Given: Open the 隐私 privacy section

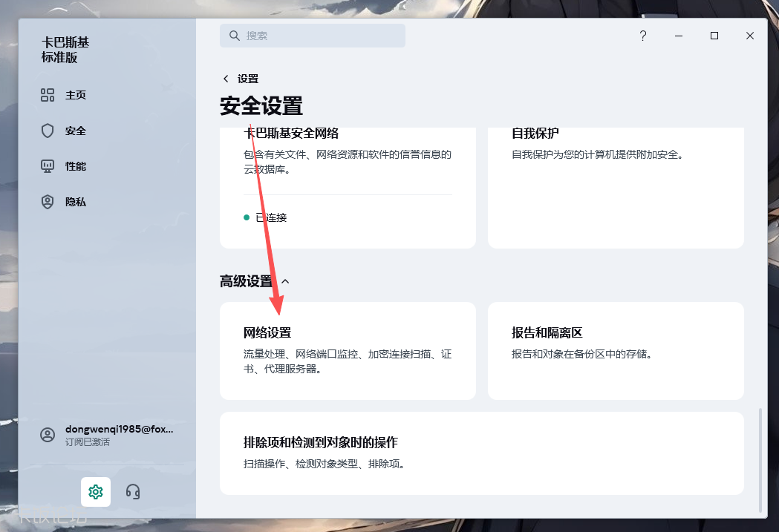Looking at the screenshot, I should (x=47, y=202).
